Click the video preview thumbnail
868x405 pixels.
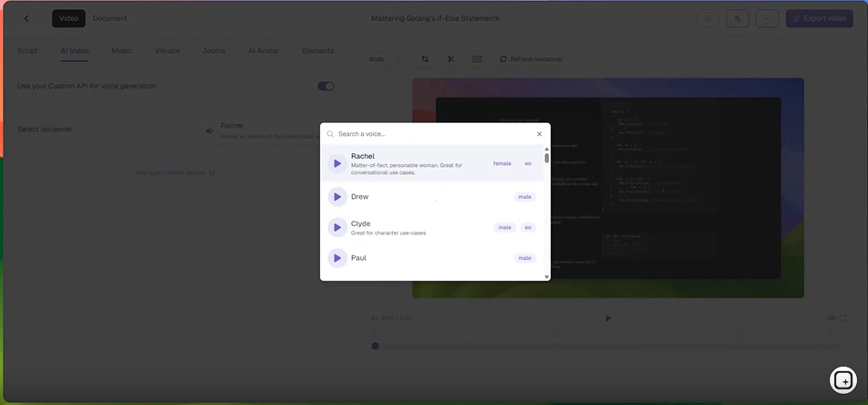tap(608, 188)
